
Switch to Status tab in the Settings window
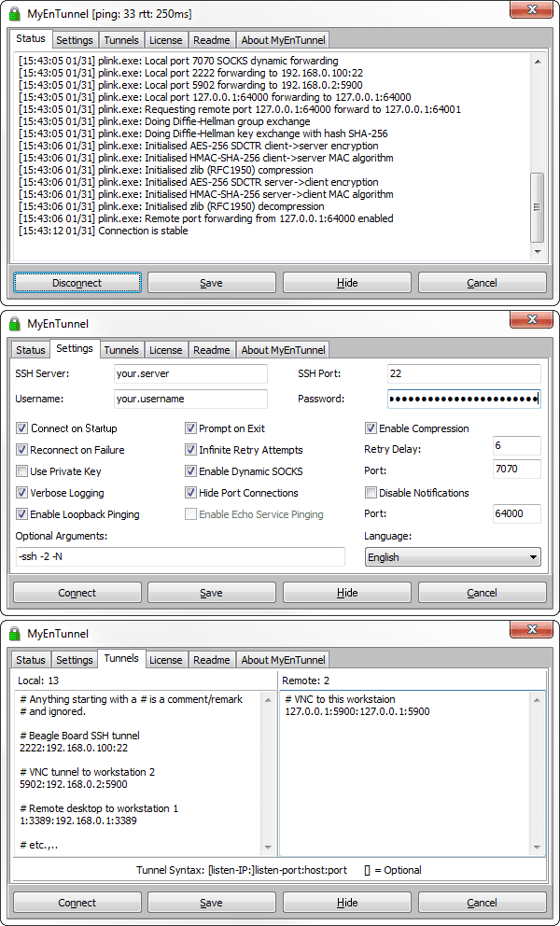(30, 350)
